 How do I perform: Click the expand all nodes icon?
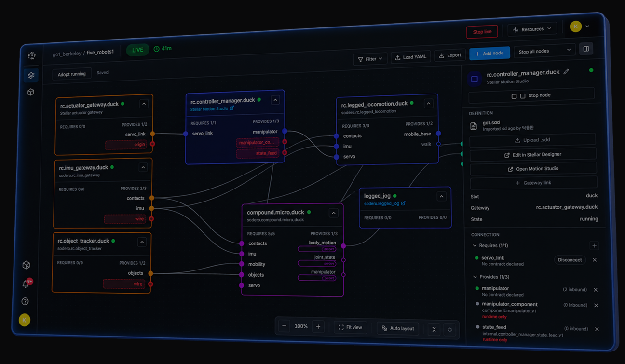450,330
